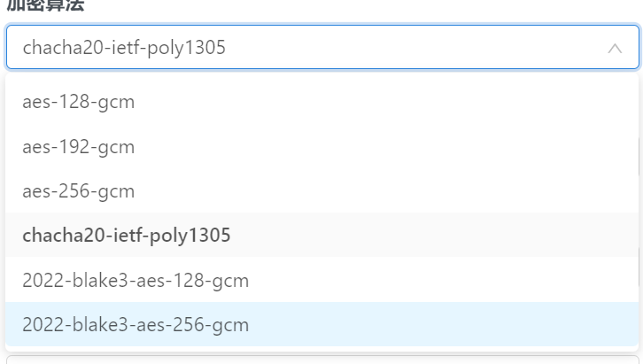
Task: Choose the last option in the cipher list
Action: (x=321, y=324)
